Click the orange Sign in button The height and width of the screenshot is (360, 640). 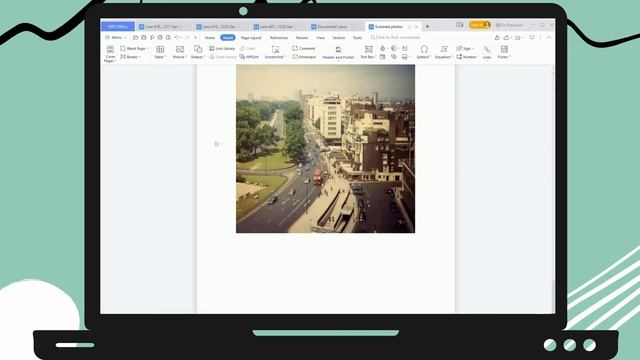pyautogui.click(x=480, y=25)
